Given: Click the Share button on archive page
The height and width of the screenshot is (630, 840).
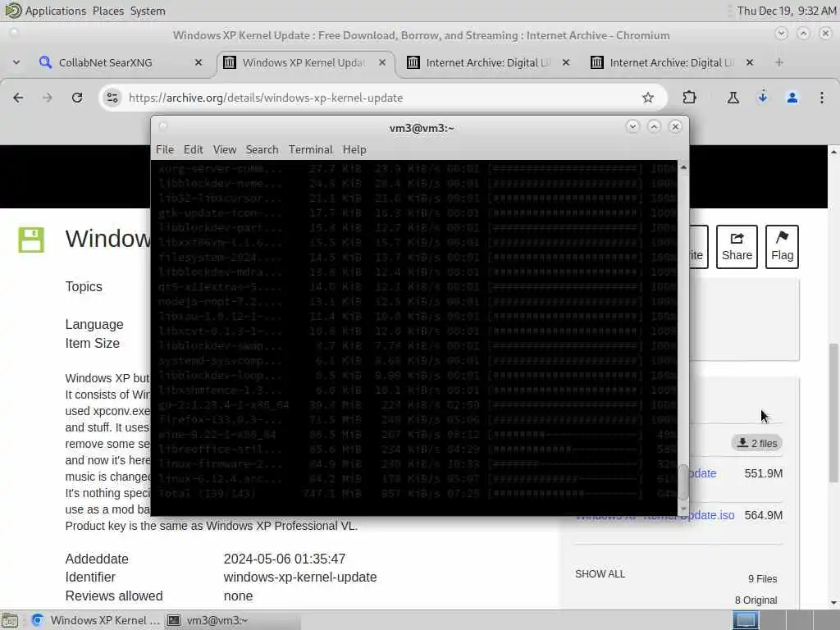Looking at the screenshot, I should coord(737,247).
